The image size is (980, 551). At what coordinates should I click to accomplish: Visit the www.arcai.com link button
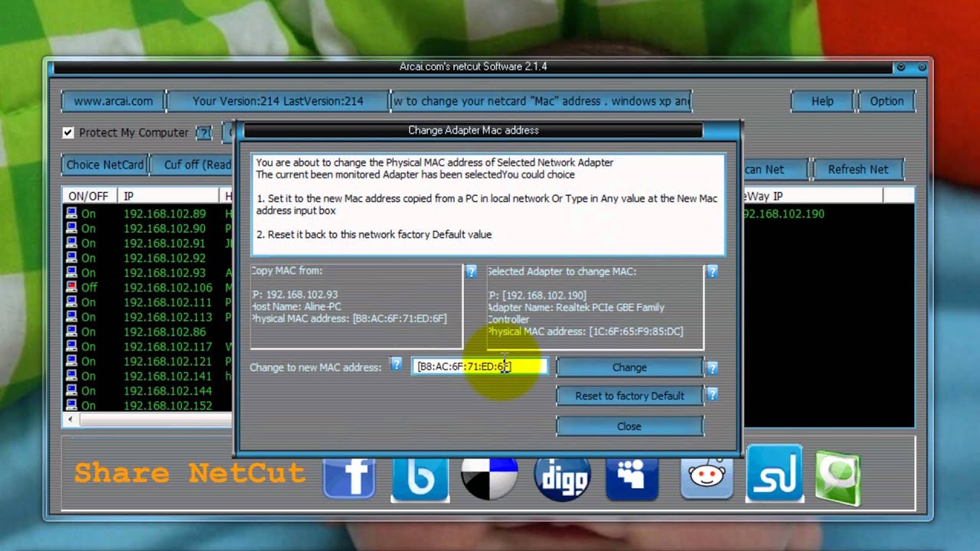pos(113,101)
